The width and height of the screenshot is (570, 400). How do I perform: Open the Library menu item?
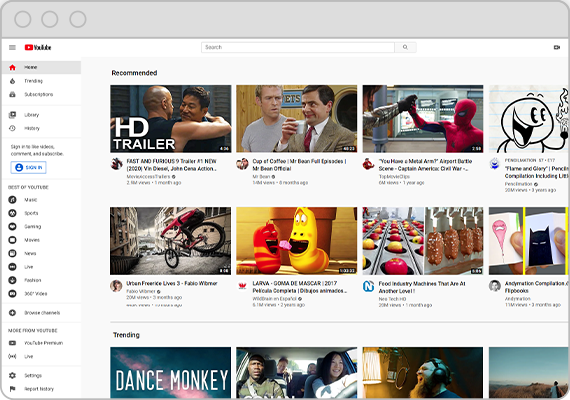tap(41, 115)
